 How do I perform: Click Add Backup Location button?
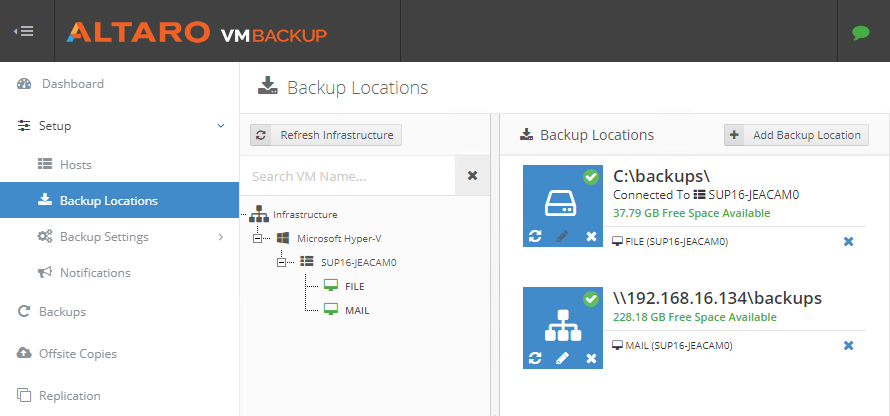point(796,135)
